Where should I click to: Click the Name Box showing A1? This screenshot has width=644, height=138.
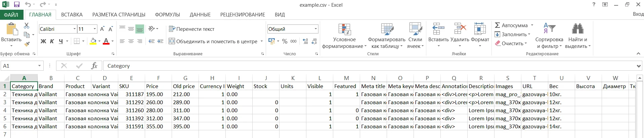click(x=19, y=66)
